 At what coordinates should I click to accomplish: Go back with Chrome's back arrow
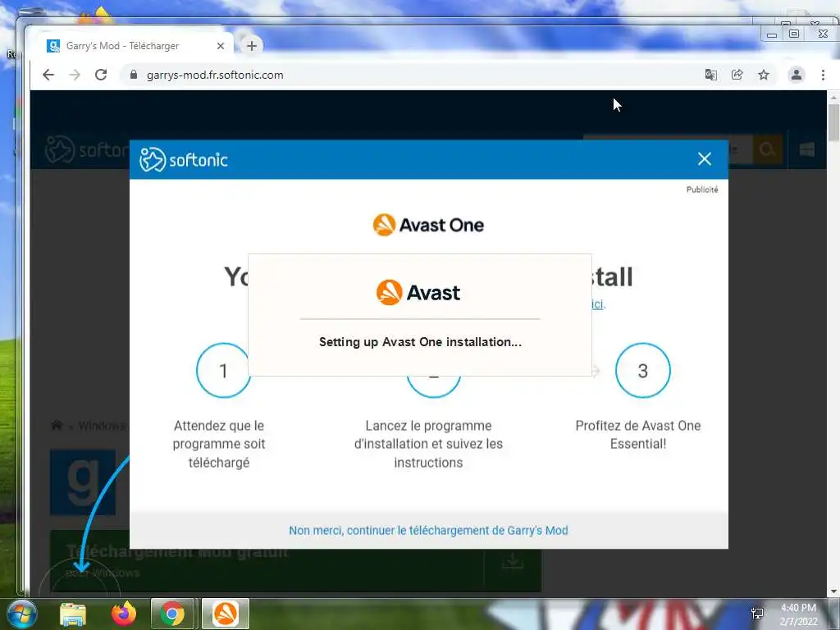point(48,75)
